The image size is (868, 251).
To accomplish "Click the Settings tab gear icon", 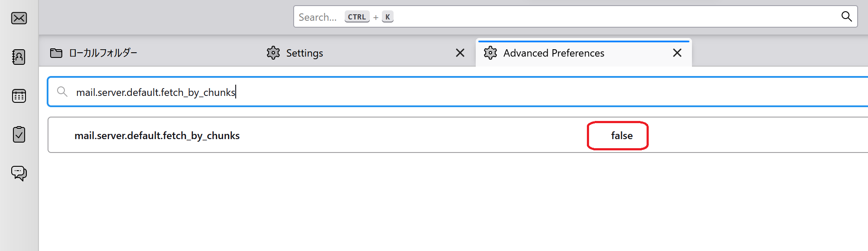I will coord(273,53).
